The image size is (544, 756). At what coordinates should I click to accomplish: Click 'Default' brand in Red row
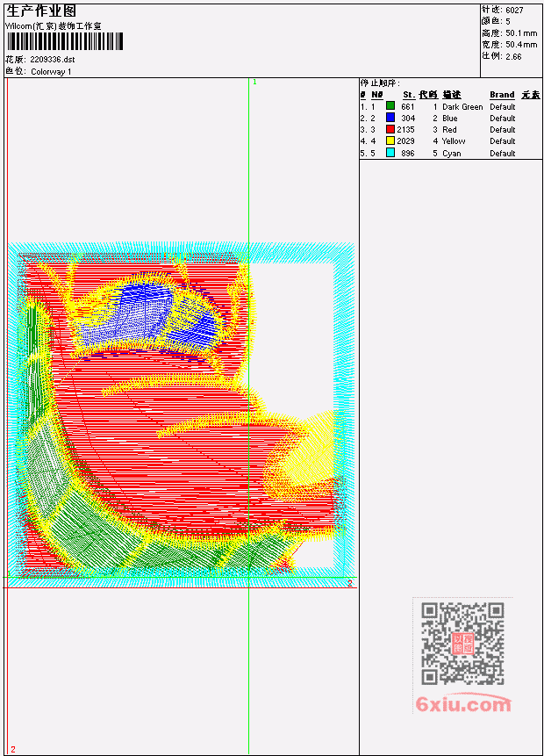pyautogui.click(x=502, y=130)
